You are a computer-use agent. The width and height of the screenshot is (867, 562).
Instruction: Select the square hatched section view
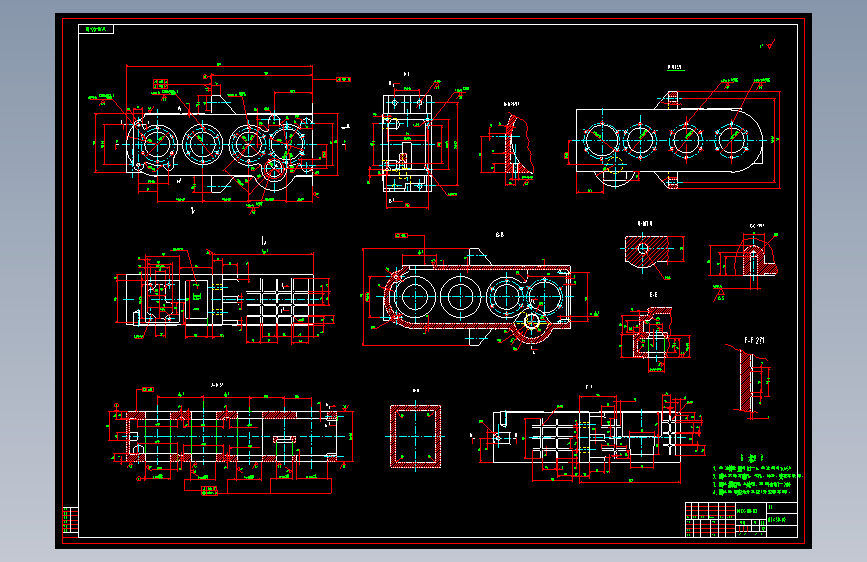[416, 436]
